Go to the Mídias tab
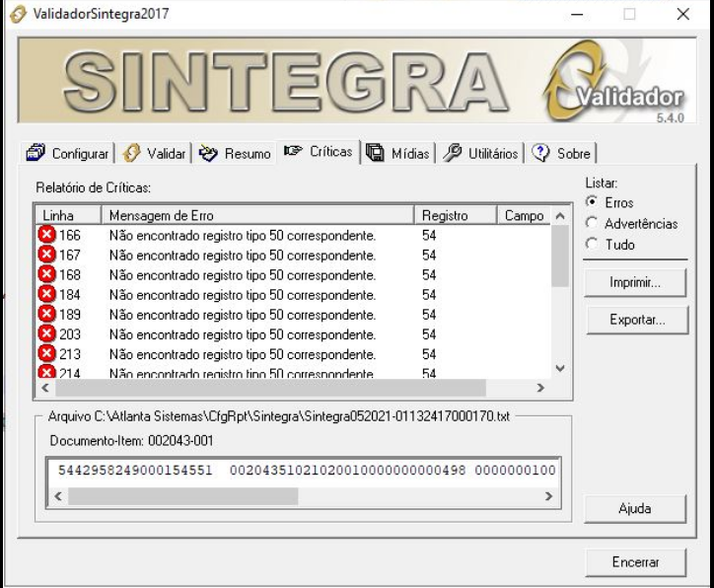This screenshot has width=714, height=588. 398,153
